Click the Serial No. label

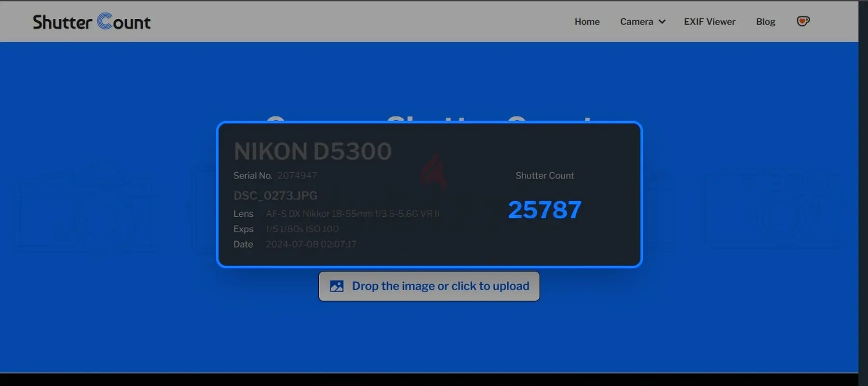pyautogui.click(x=253, y=176)
